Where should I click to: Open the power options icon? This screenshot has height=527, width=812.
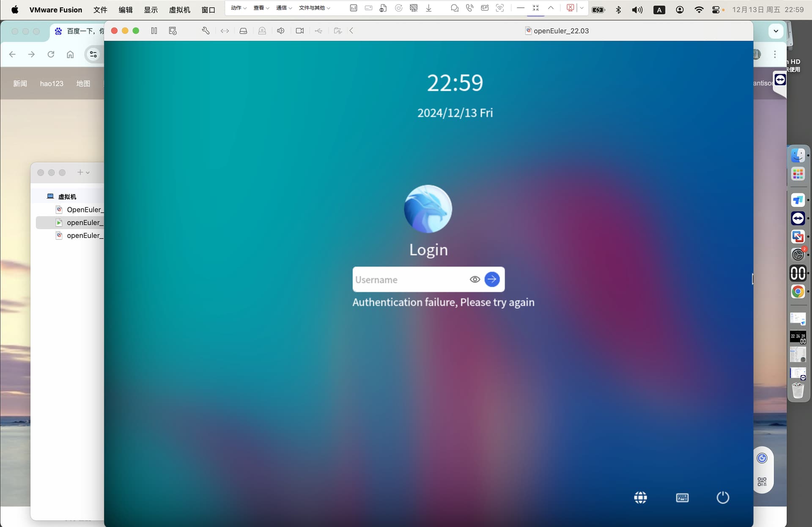tap(723, 497)
